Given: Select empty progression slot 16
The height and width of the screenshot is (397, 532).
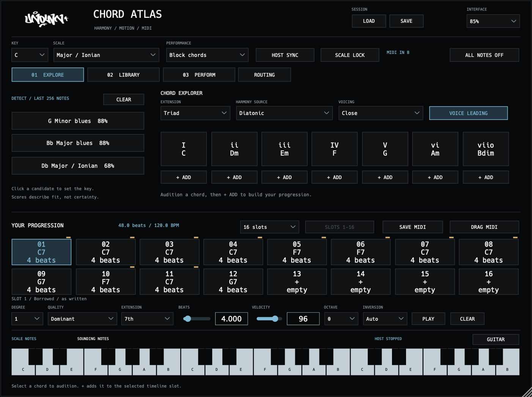Looking at the screenshot, I should point(488,282).
